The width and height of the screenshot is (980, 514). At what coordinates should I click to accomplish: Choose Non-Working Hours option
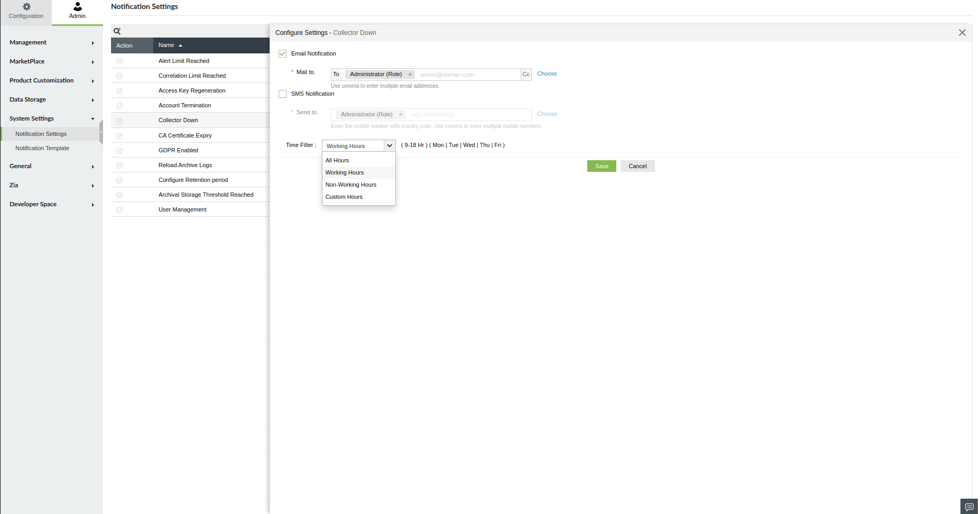coord(358,185)
